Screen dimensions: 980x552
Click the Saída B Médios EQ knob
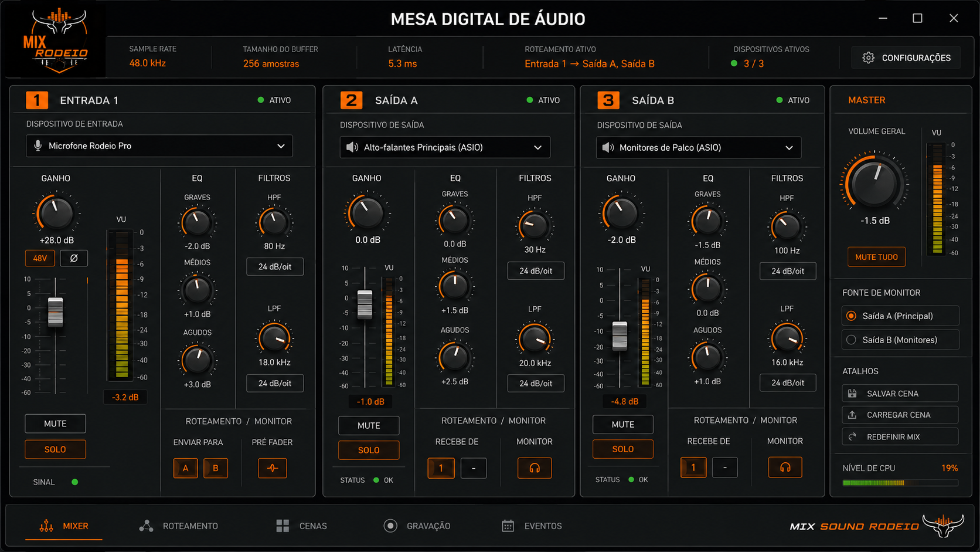pyautogui.click(x=707, y=288)
